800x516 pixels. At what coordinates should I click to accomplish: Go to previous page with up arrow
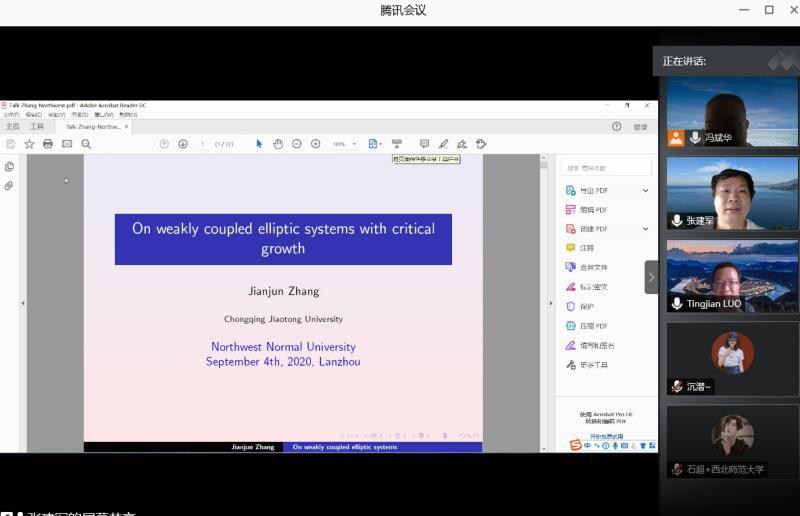pyautogui.click(x=164, y=144)
